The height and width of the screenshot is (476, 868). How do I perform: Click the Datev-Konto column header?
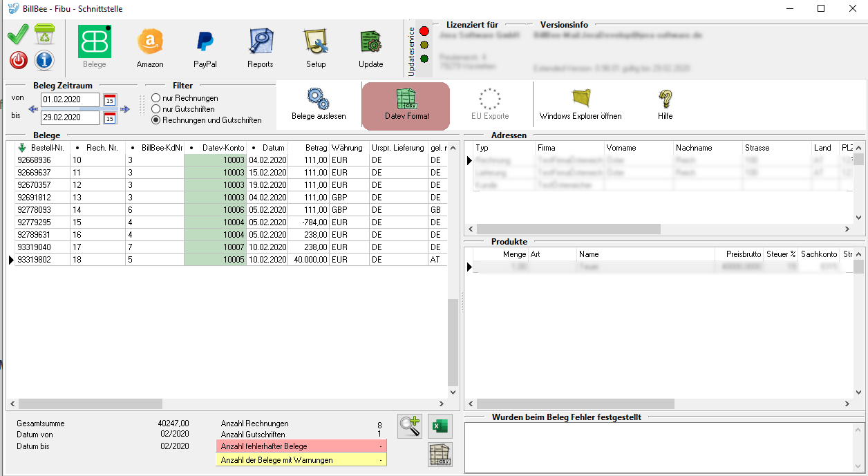click(220, 148)
